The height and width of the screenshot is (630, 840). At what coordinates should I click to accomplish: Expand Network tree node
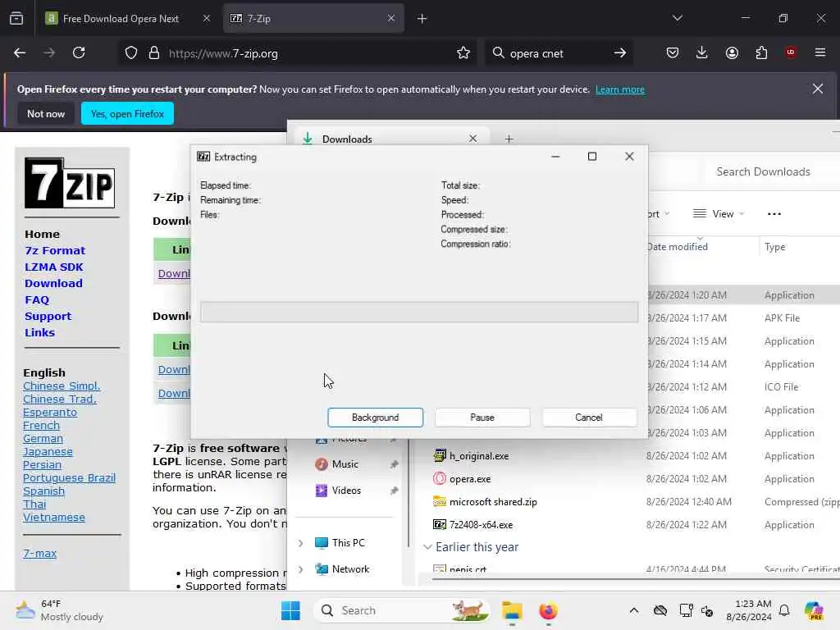300,569
